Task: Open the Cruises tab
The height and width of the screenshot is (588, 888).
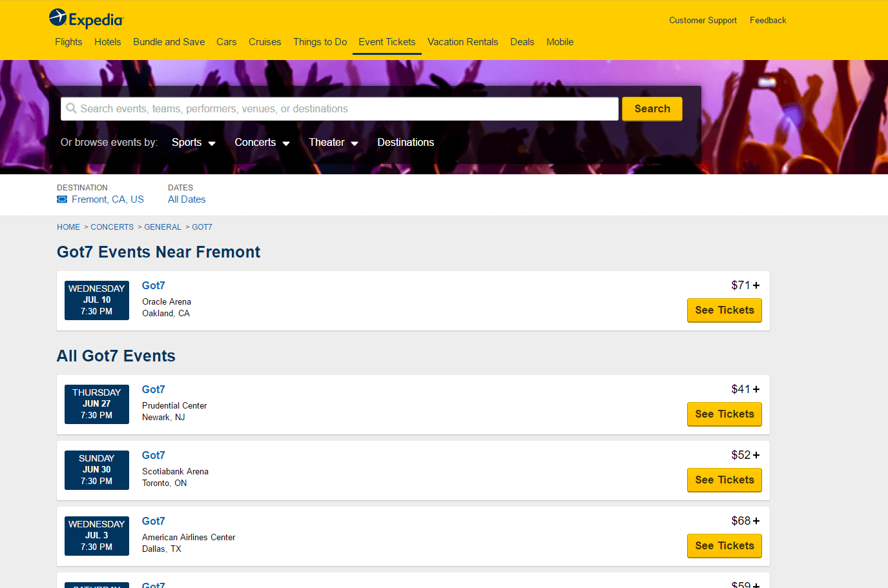Action: (x=265, y=42)
